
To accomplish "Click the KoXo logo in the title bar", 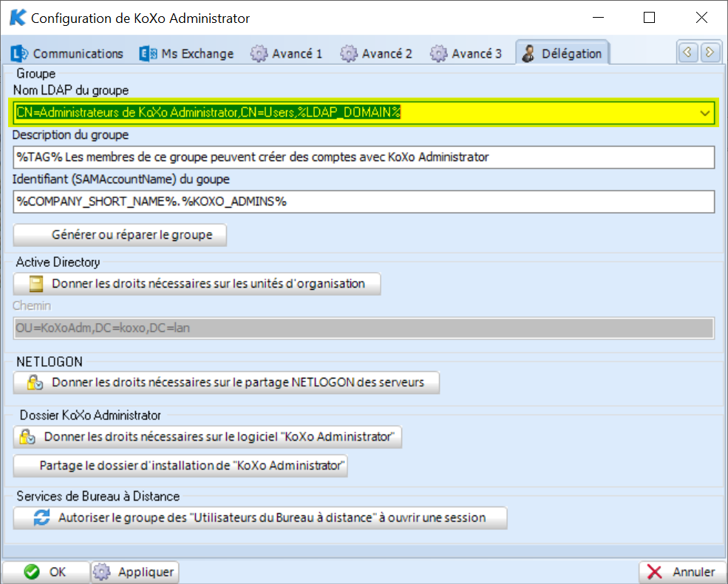I will click(x=18, y=18).
